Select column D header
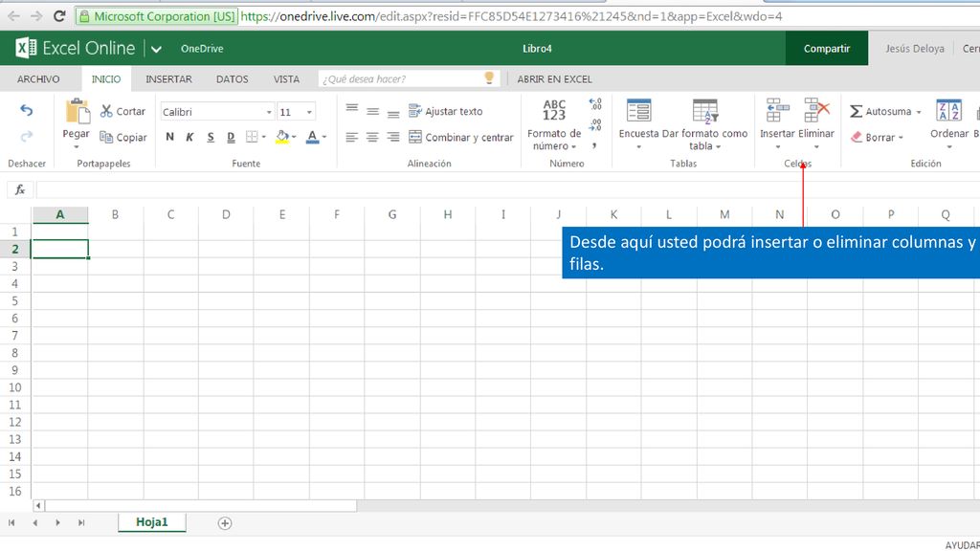Viewport: 980px width, 551px height. pos(226,214)
